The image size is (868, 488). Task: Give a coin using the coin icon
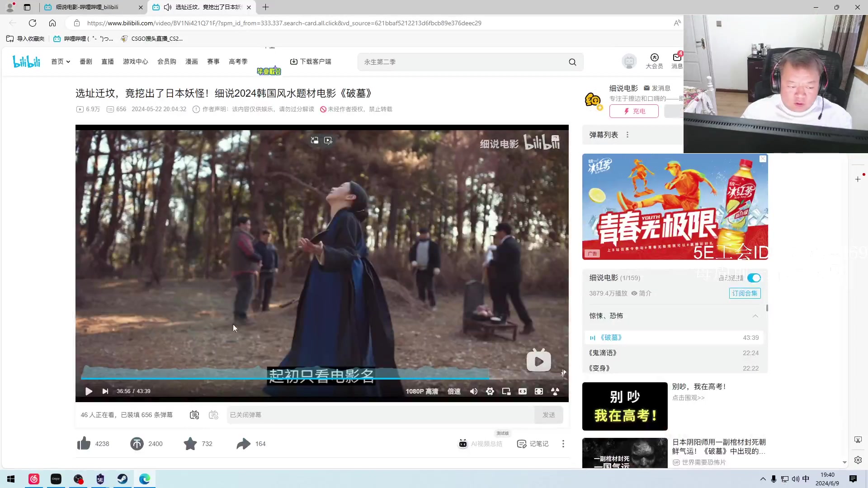coord(137,444)
